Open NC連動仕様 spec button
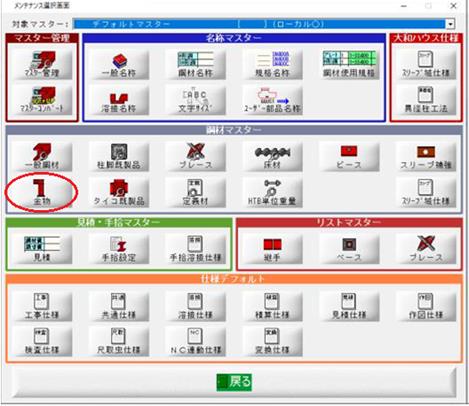This screenshot has height=406, width=469. coord(196,342)
